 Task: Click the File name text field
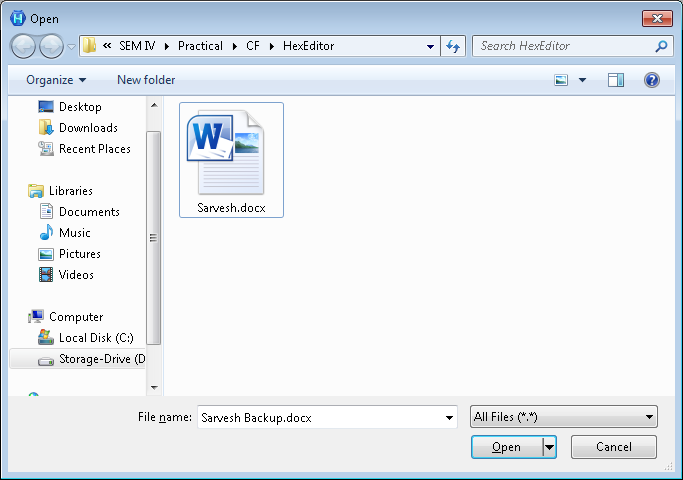pos(318,417)
